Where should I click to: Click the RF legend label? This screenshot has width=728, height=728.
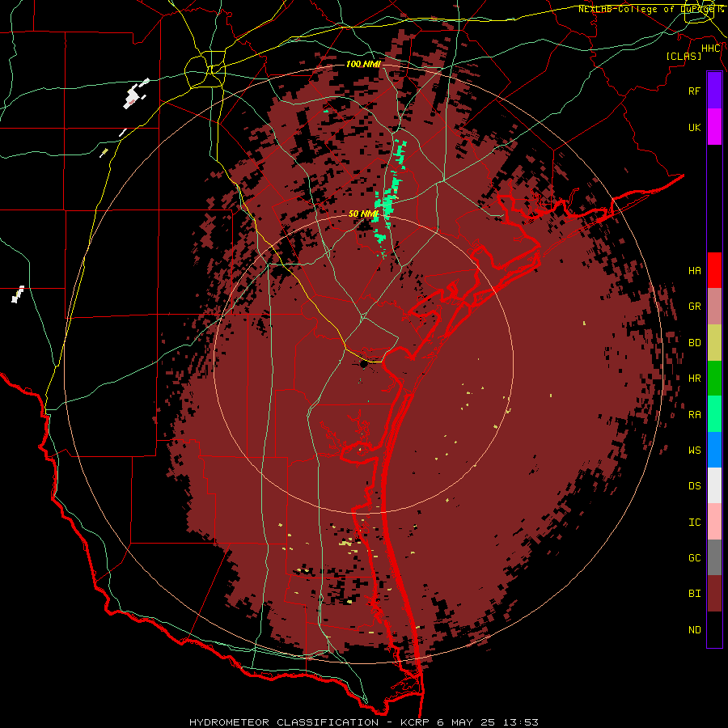pyautogui.click(x=695, y=91)
